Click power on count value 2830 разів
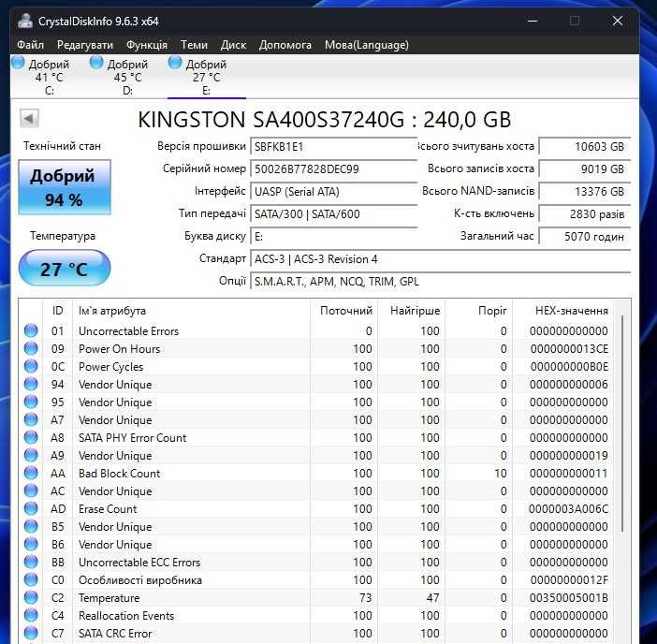Screen dimensions: 657x644 click(x=585, y=214)
